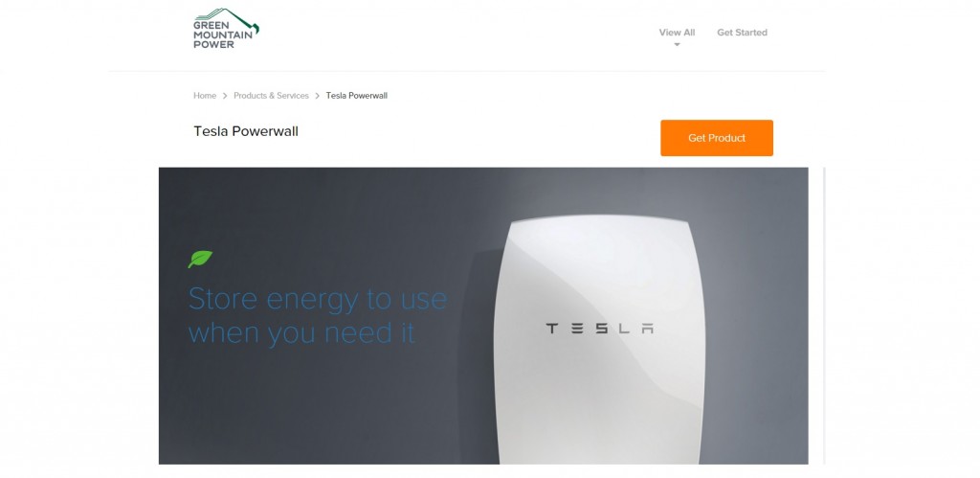Select the Tesla Powerwall breadcrumb item
Screen dimensions: 980x478
pos(357,96)
